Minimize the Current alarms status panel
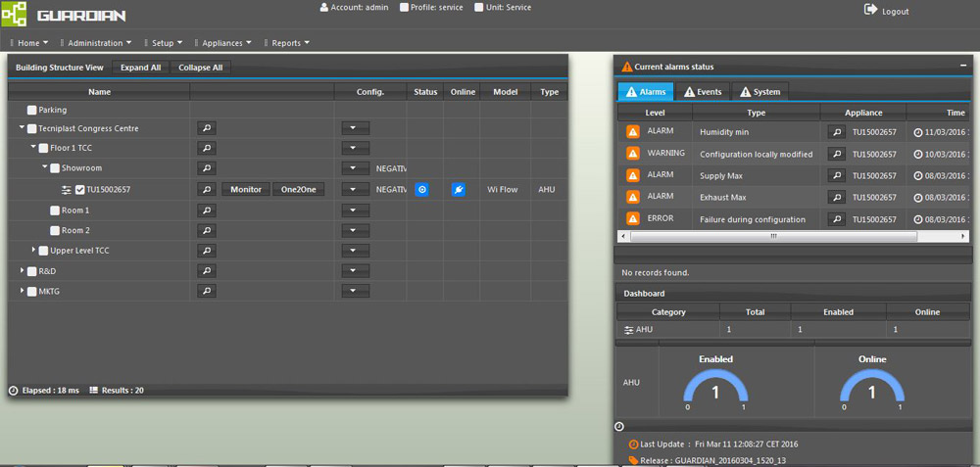The height and width of the screenshot is (467, 980). (963, 66)
